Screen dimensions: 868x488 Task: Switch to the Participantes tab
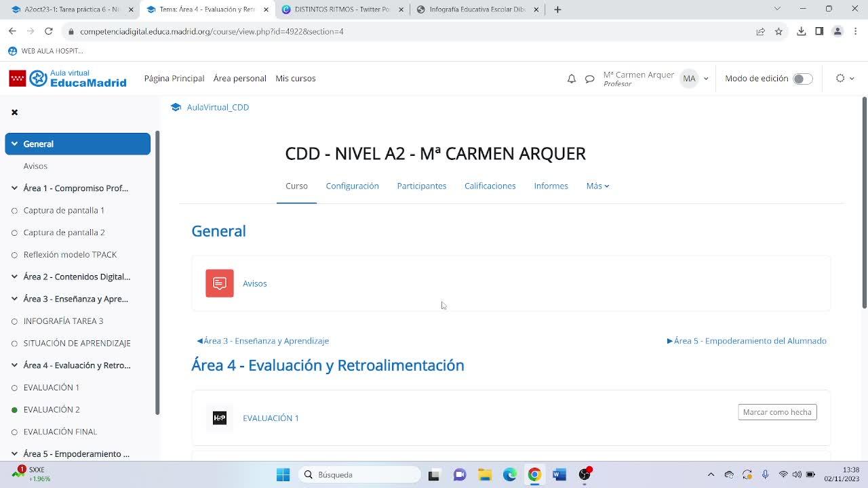point(422,186)
